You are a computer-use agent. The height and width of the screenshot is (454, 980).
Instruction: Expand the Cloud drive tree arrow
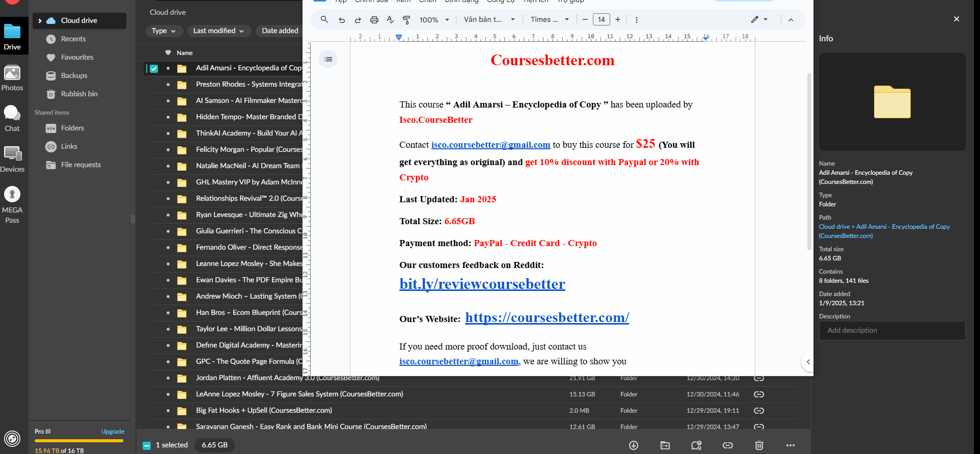40,21
